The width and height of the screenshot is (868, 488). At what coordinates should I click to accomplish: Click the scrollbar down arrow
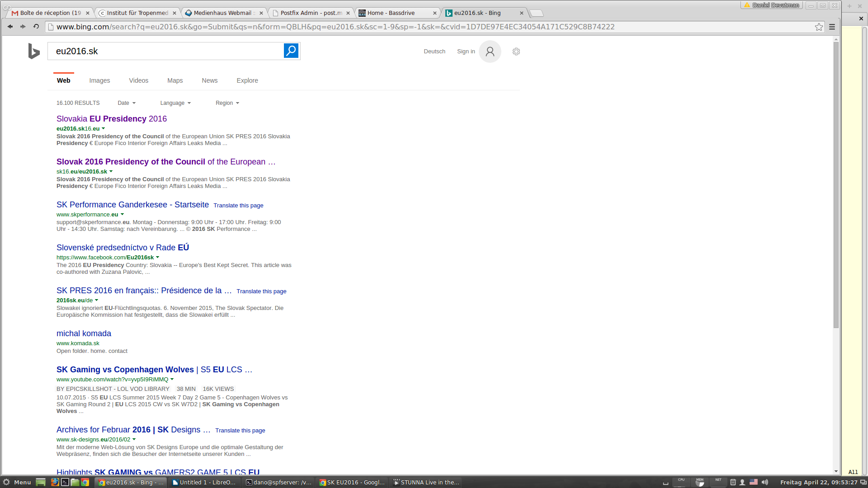[836, 471]
